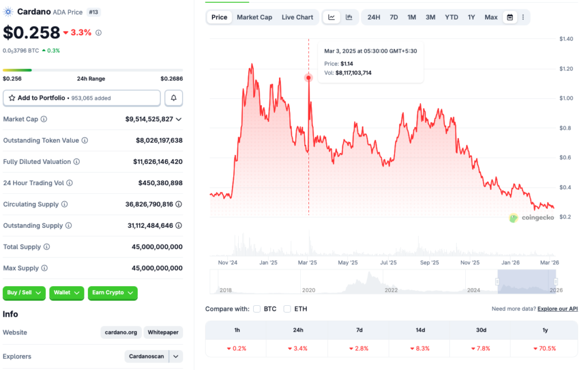Switch to the Live Chart tab
The image size is (588, 370).
[x=297, y=17]
